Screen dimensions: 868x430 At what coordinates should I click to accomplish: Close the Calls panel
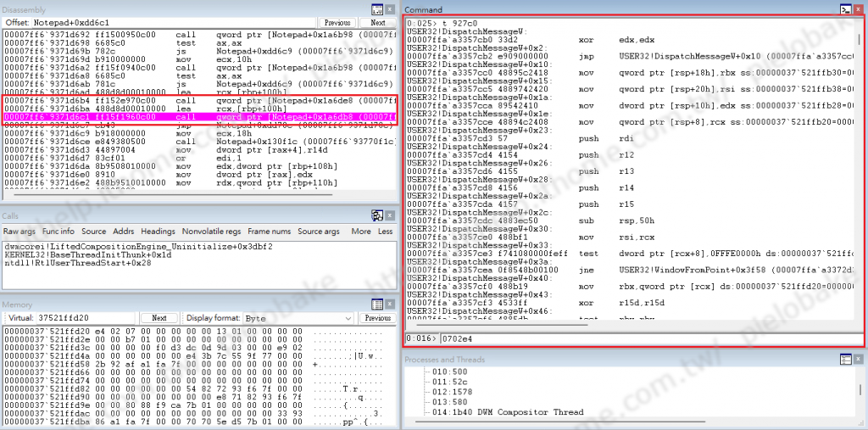[x=391, y=215]
